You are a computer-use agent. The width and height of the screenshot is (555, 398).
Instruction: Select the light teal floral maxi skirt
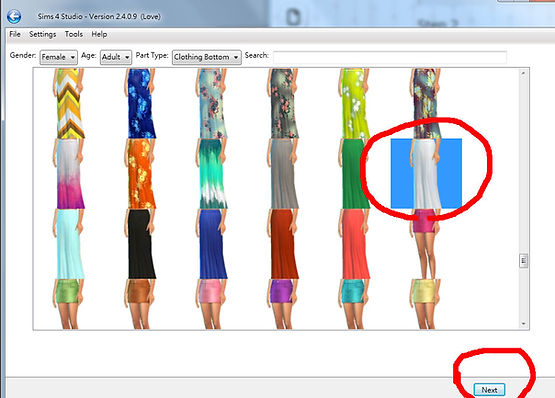tap(212, 103)
